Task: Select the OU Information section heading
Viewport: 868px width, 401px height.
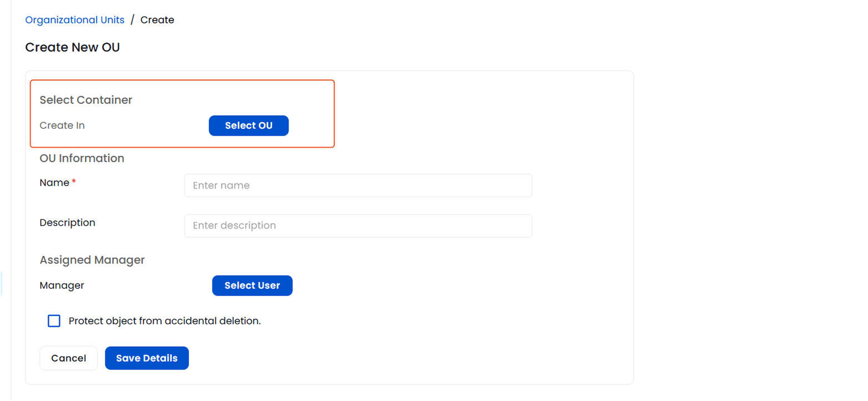Action: (x=82, y=158)
